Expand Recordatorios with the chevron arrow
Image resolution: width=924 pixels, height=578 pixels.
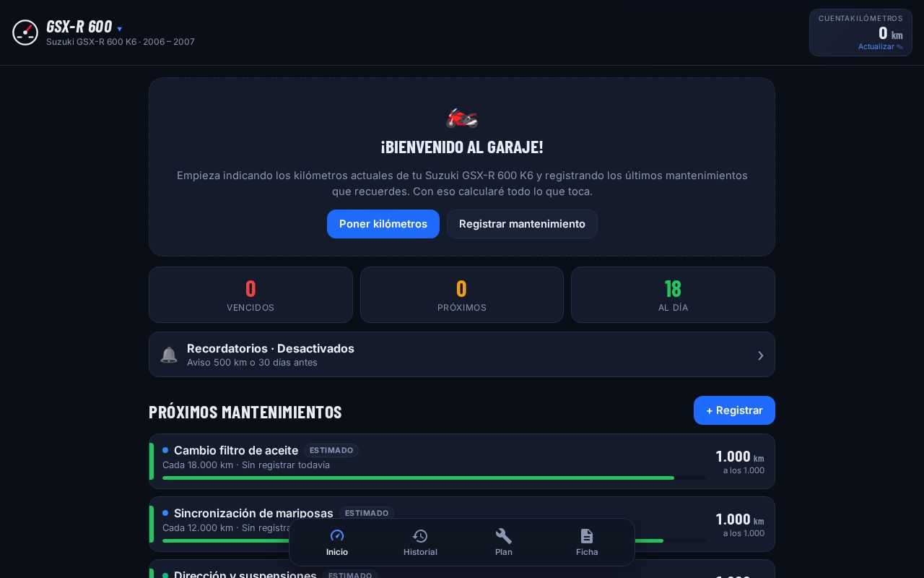click(760, 355)
